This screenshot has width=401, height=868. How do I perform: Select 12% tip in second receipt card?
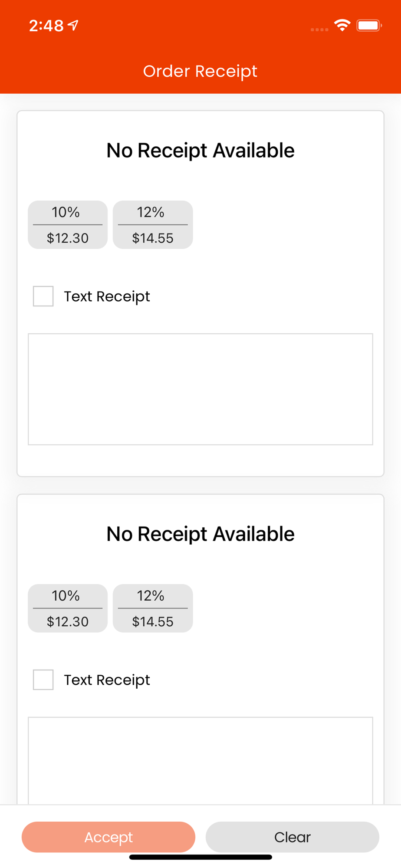pos(153,608)
